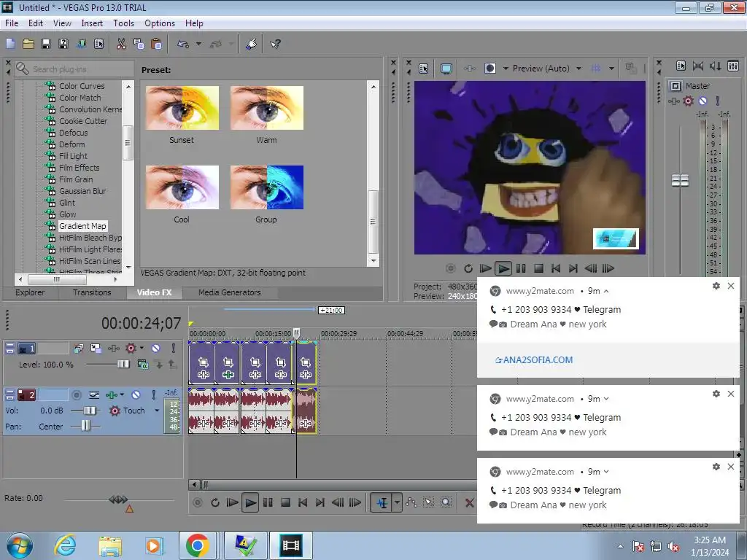
Task: Mute video track 1
Action: [x=156, y=349]
